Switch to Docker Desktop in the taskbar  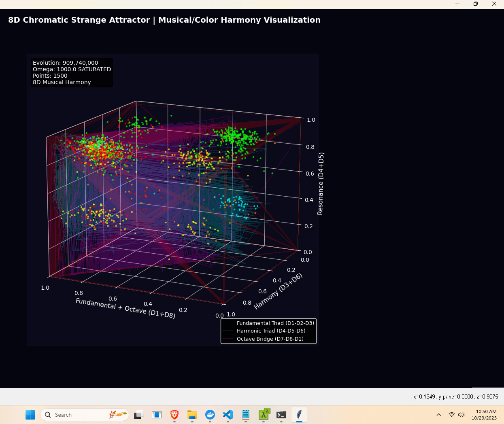[210, 415]
